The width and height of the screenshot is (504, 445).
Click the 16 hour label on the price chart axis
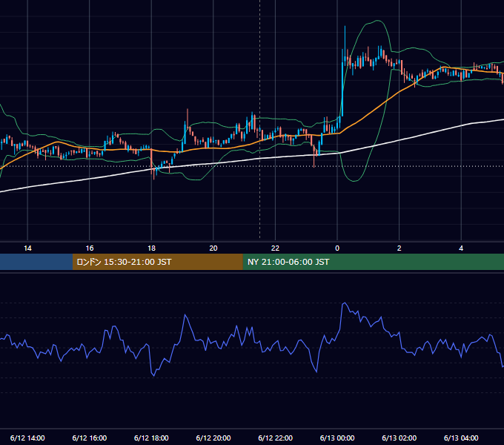click(90, 248)
